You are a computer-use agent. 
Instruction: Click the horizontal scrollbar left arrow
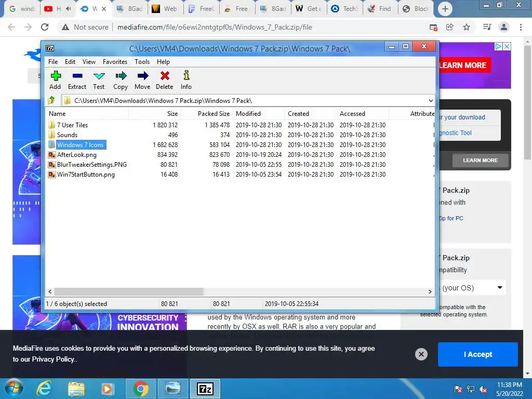click(50, 291)
